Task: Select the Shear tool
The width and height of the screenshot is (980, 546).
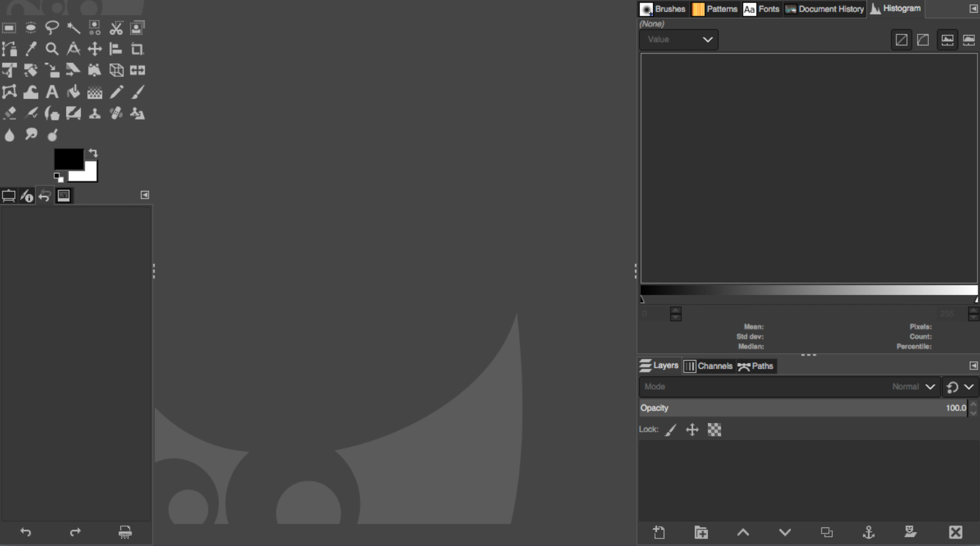Action: [x=74, y=71]
